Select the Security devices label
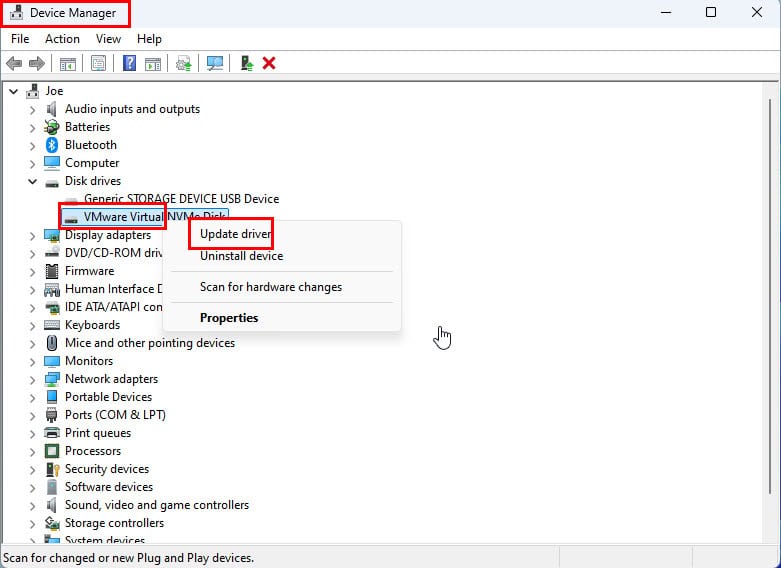 (x=107, y=469)
